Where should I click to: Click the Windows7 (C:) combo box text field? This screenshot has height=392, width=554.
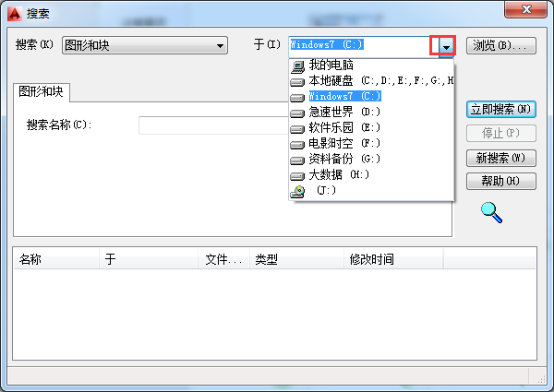click(x=364, y=45)
